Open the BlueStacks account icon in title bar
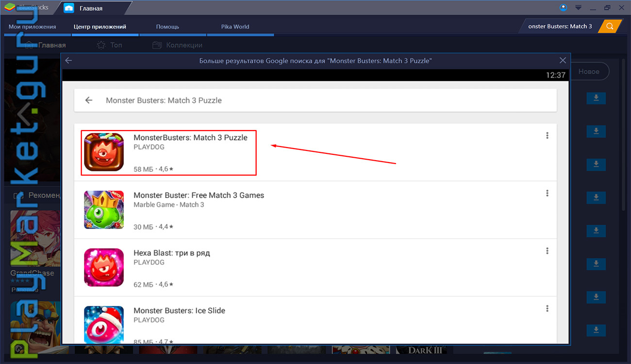 coord(563,7)
